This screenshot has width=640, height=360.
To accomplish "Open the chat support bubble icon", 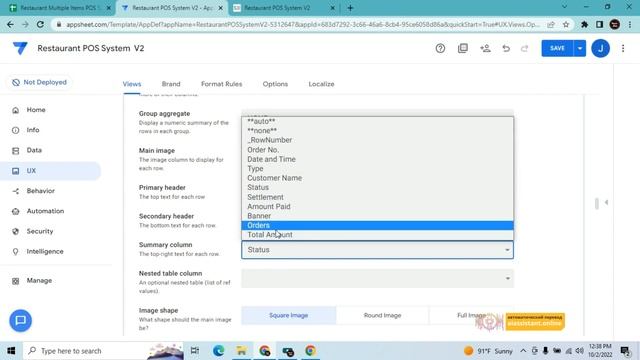I will click(20, 320).
